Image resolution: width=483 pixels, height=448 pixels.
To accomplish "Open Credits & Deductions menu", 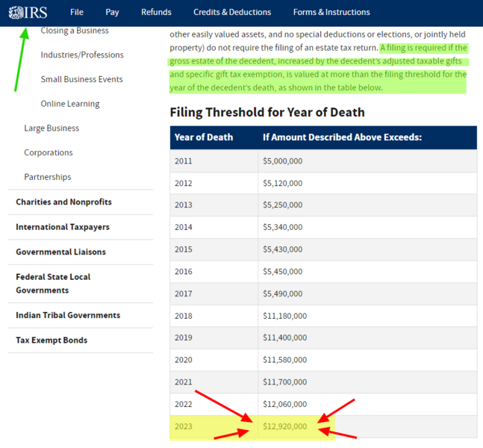I will click(232, 12).
